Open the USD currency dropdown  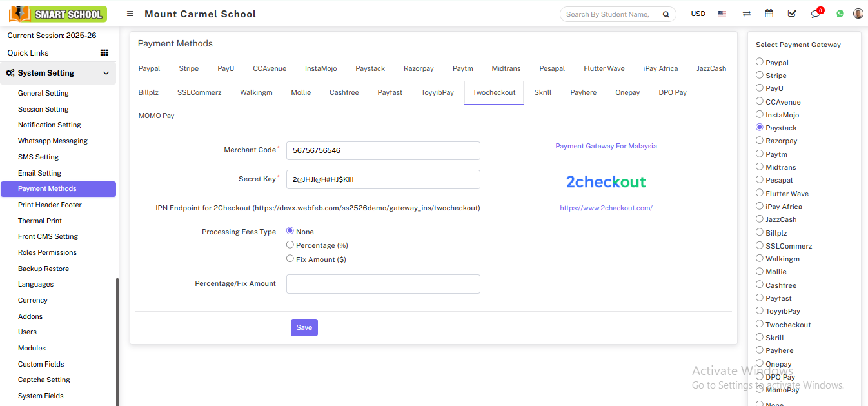[x=698, y=14]
